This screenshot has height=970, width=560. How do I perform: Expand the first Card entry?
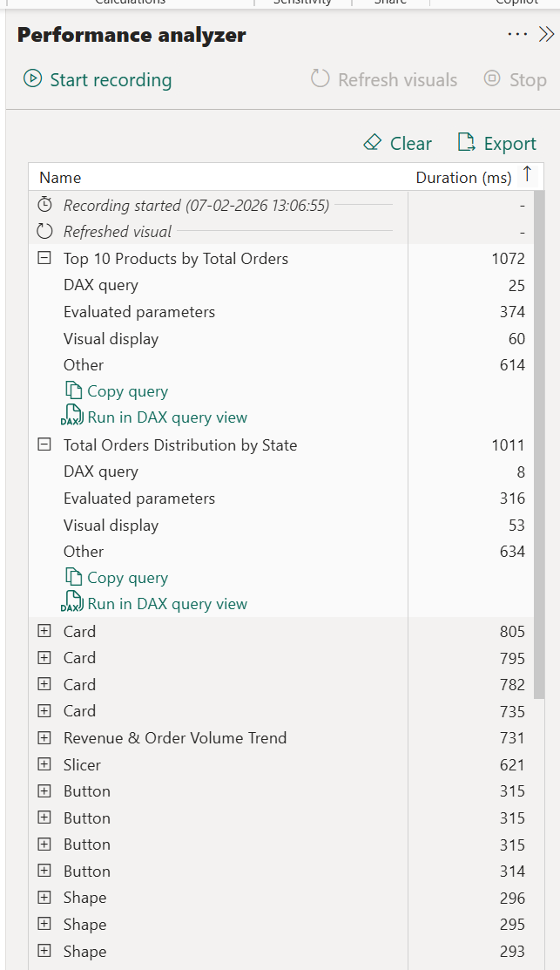point(44,631)
